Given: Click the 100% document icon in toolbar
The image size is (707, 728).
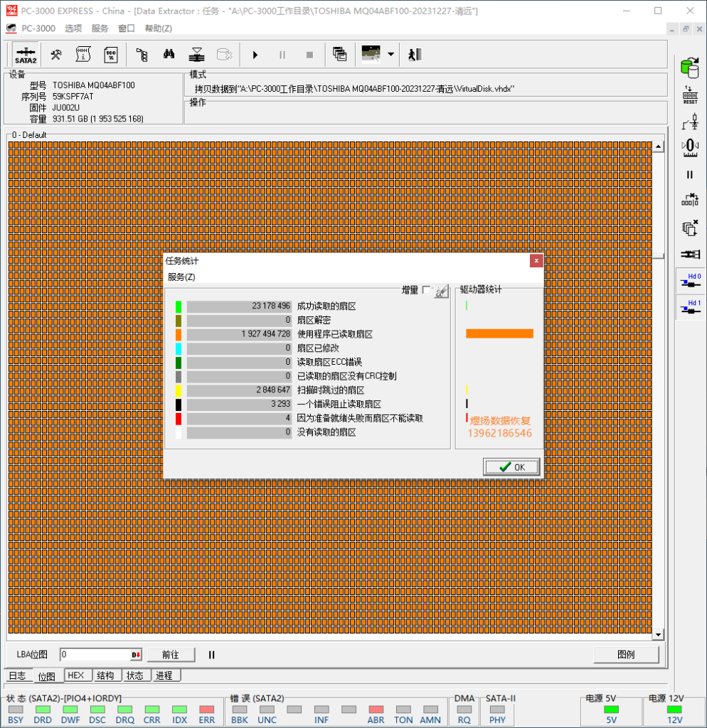Looking at the screenshot, I should point(111,55).
